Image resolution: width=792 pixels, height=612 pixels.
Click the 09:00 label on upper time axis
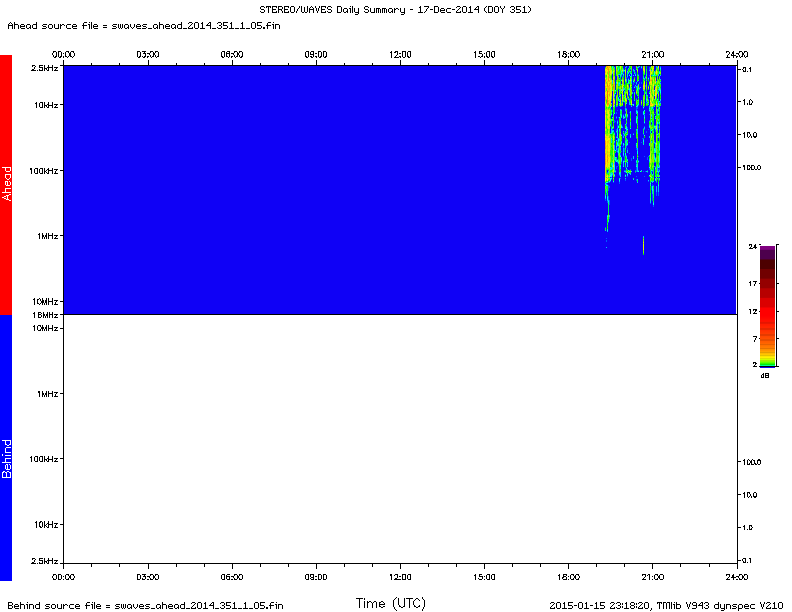click(x=316, y=55)
